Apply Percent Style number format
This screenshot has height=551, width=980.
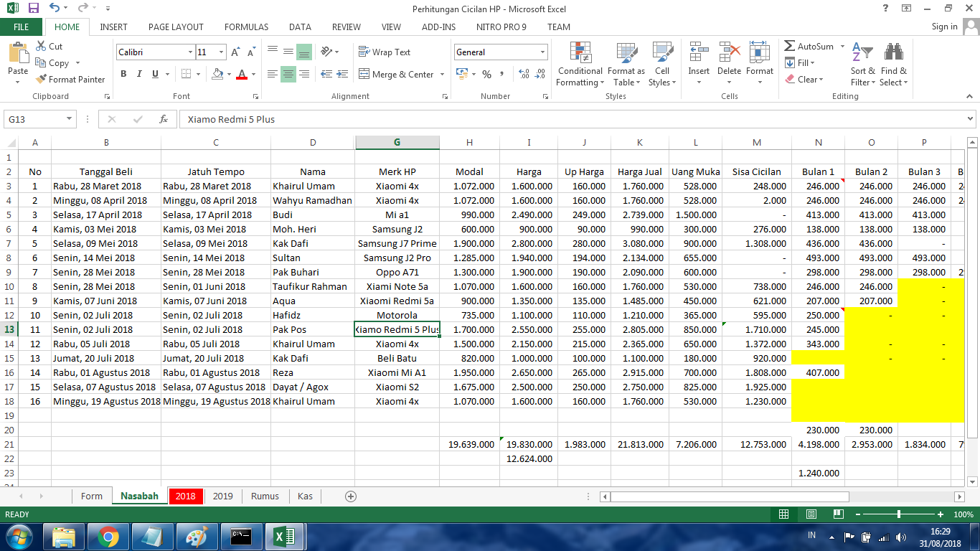(487, 74)
